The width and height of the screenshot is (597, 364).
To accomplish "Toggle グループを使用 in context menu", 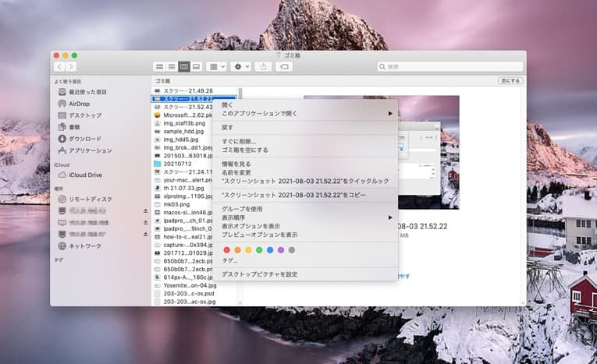I will click(240, 209).
